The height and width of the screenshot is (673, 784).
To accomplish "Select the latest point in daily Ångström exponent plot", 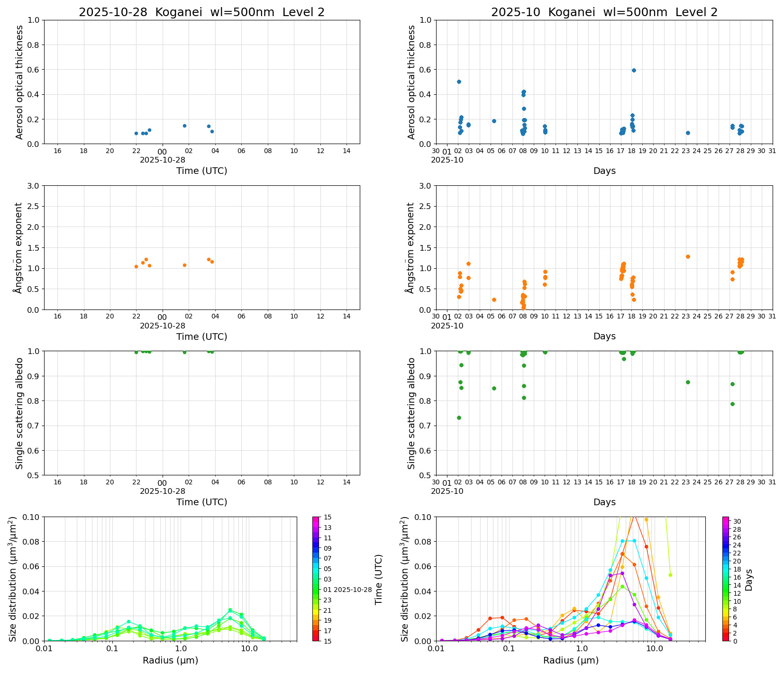I will 212,262.
